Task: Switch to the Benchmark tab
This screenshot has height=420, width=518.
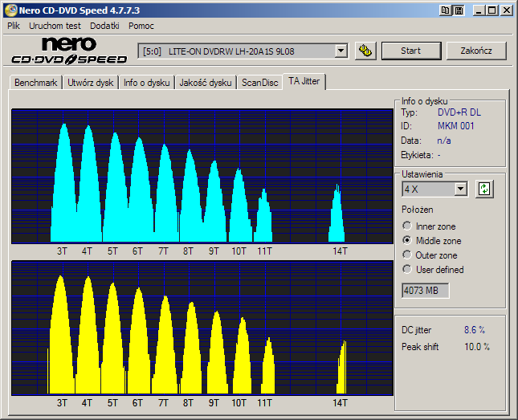Action: 35,83
